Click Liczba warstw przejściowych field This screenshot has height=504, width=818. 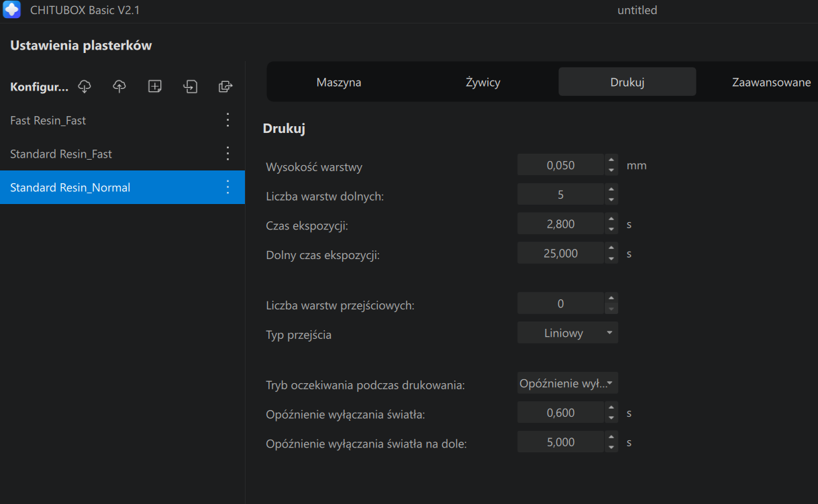tap(561, 303)
